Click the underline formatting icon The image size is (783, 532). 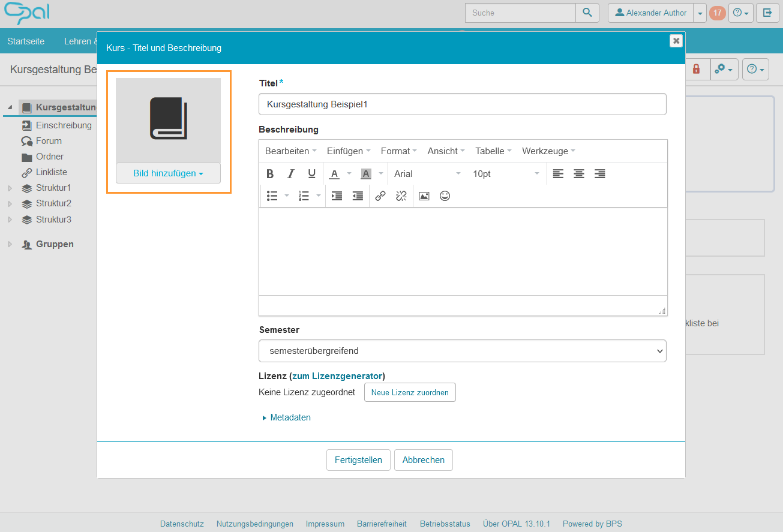click(311, 174)
